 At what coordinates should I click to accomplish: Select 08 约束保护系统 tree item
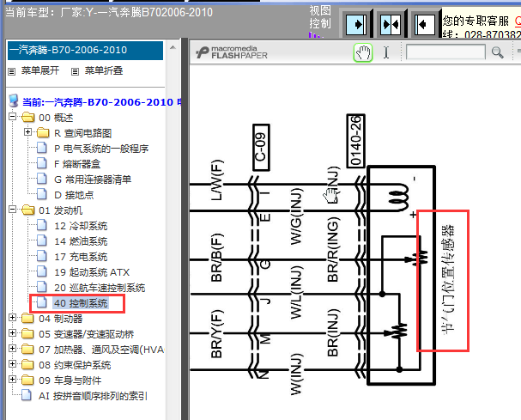(x=75, y=365)
